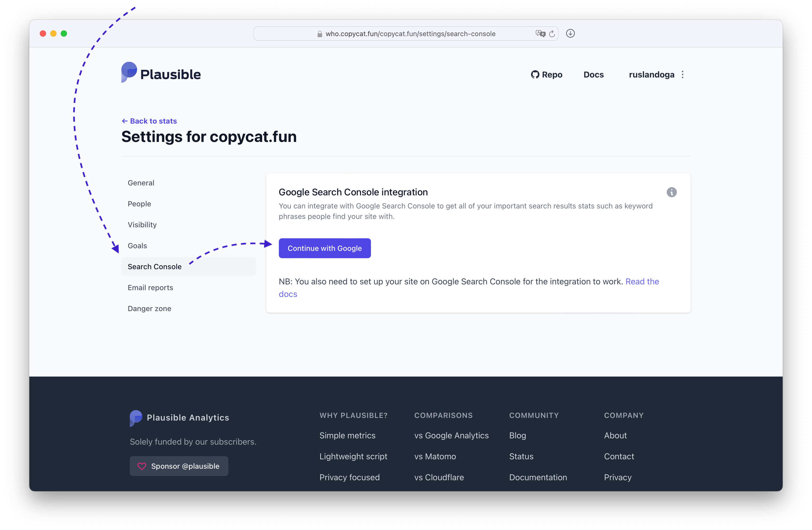
Task: Click the padlock icon in address bar
Action: (320, 34)
